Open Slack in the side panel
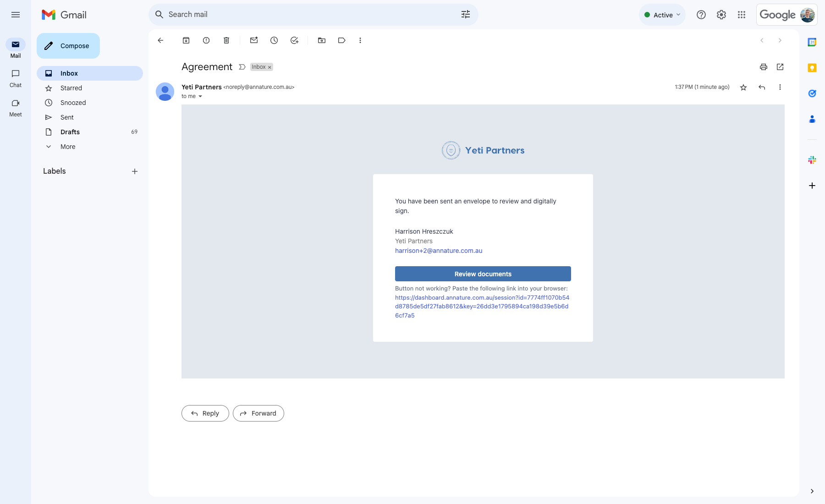825x504 pixels. click(812, 159)
